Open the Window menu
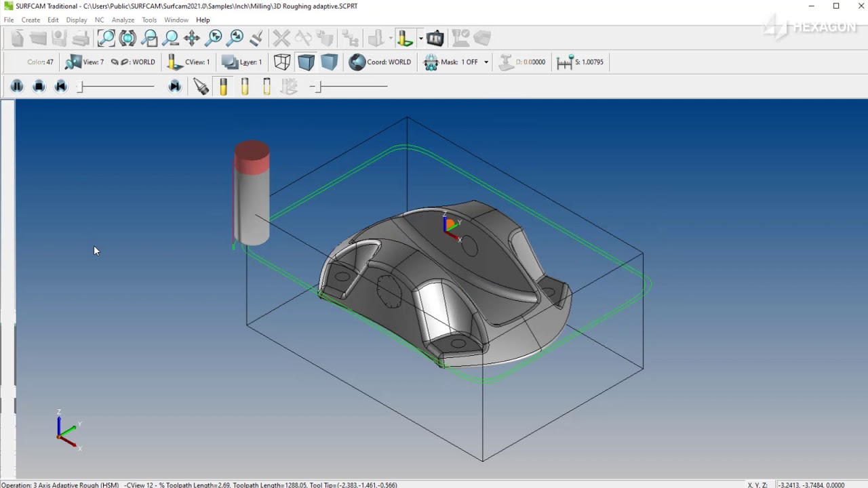This screenshot has width=868, height=488. pyautogui.click(x=176, y=20)
